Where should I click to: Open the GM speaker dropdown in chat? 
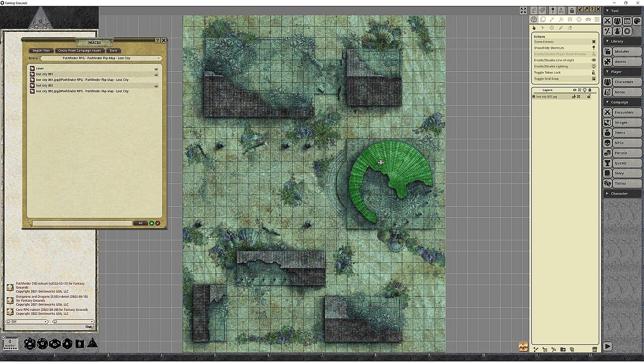pyautogui.click(x=27, y=322)
